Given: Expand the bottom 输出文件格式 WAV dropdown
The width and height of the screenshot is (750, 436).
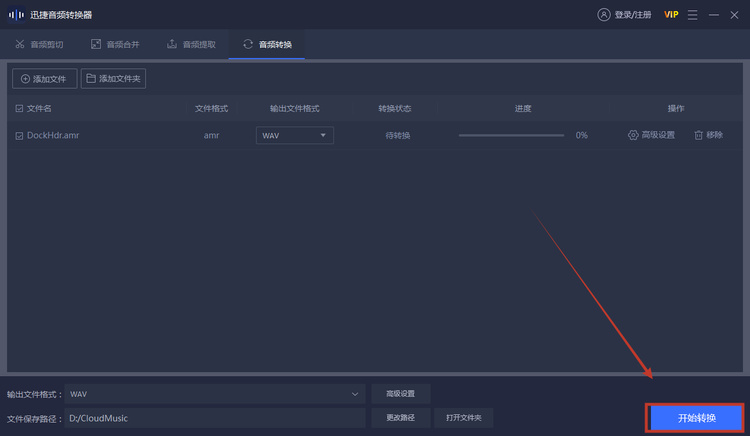Looking at the screenshot, I should (215, 394).
